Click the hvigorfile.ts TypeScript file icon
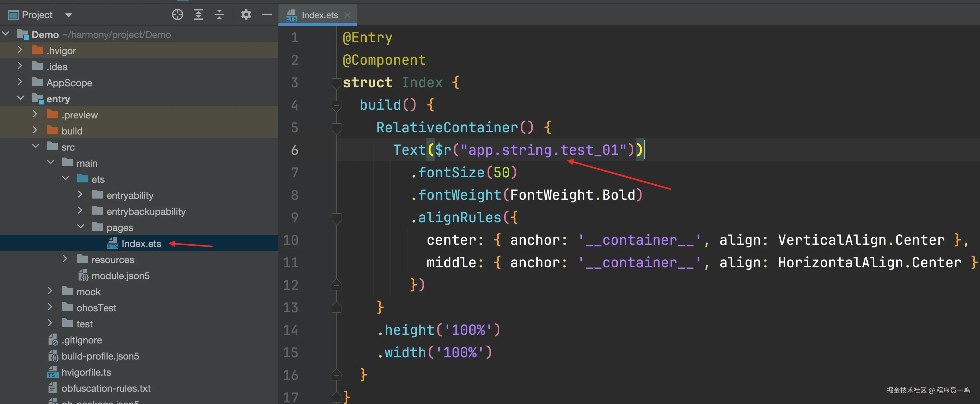The image size is (980, 404). (53, 372)
